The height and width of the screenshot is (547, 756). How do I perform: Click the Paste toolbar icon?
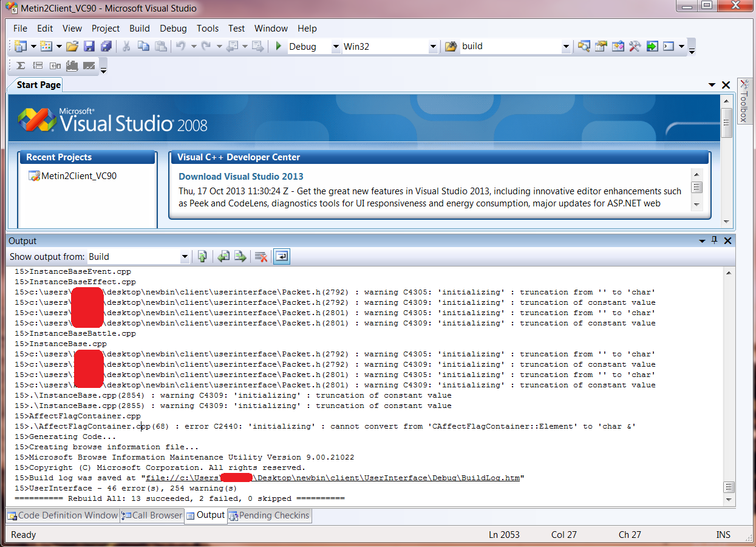160,46
